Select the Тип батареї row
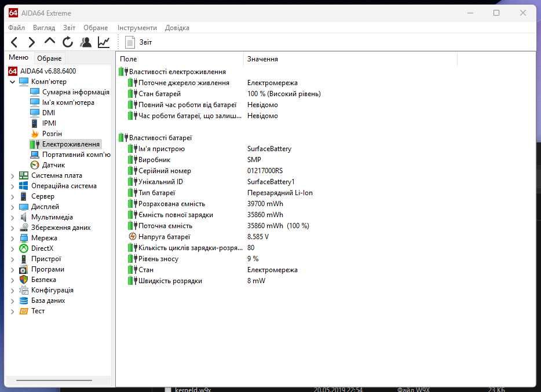The height and width of the screenshot is (392, 541). tap(221, 193)
